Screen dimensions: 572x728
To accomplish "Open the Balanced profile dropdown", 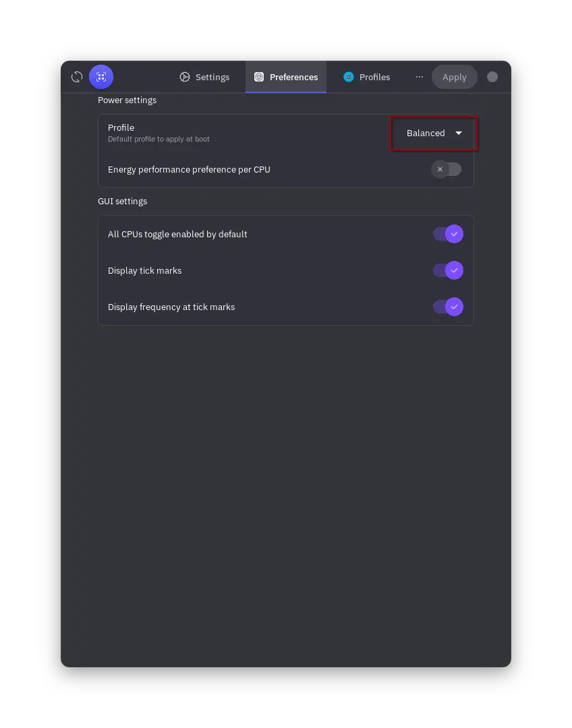I will tap(434, 133).
